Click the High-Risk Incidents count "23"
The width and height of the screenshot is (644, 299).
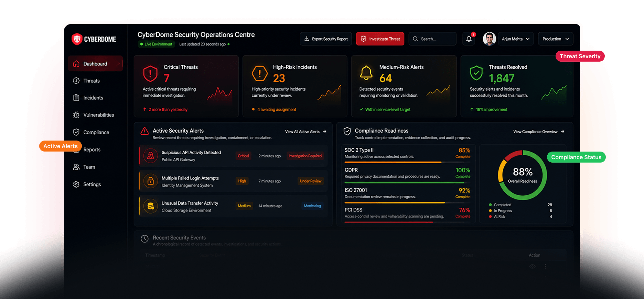click(x=279, y=79)
